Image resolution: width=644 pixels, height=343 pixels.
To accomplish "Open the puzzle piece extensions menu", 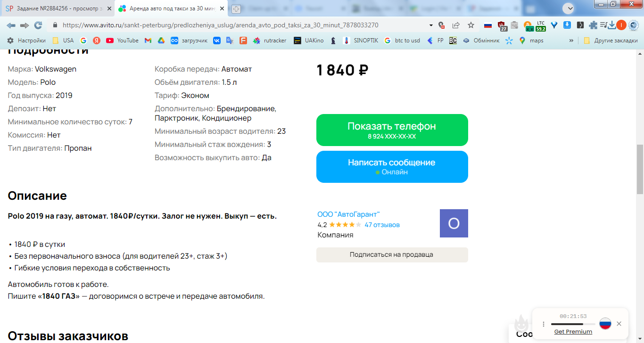I will [593, 25].
